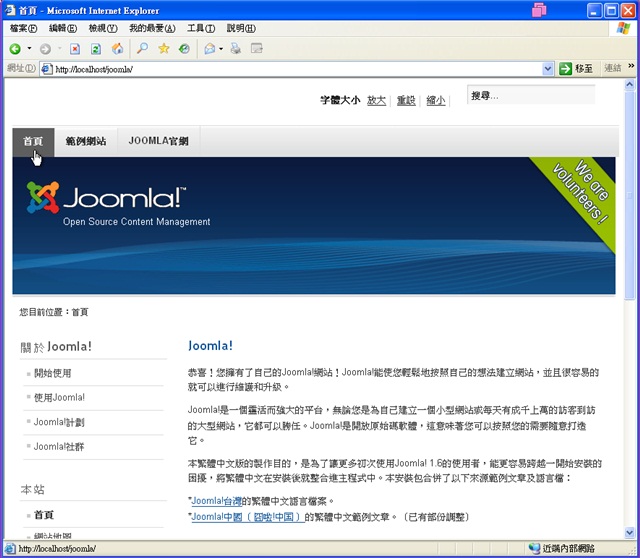Open the History/Media toolbar icon
Image resolution: width=640 pixels, height=558 pixels.
pyautogui.click(x=184, y=49)
